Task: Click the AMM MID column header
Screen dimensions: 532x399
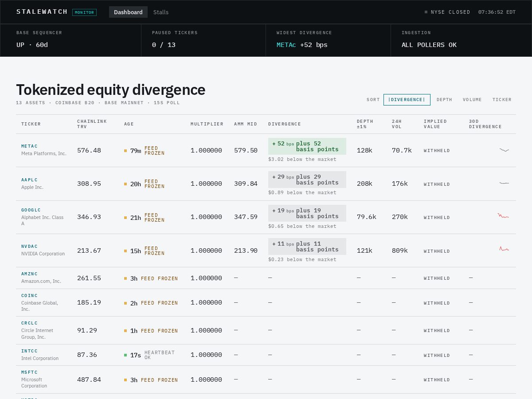Action: click(x=246, y=124)
